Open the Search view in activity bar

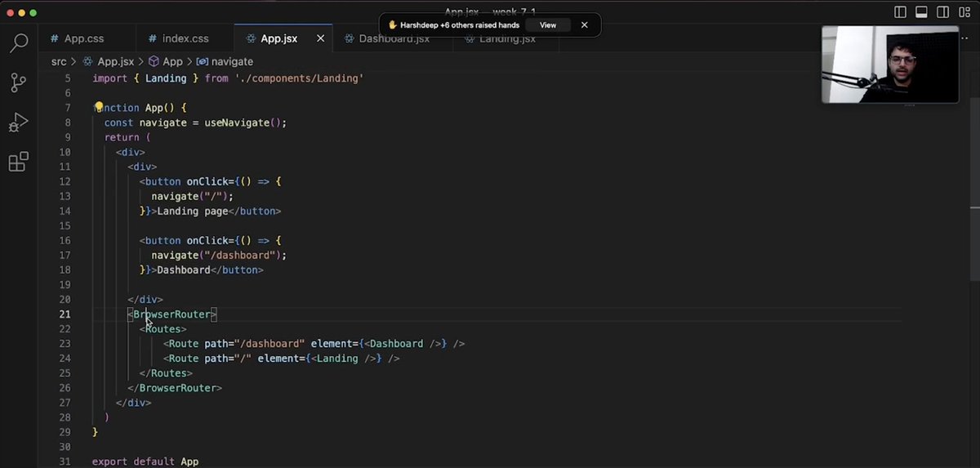pos(18,43)
